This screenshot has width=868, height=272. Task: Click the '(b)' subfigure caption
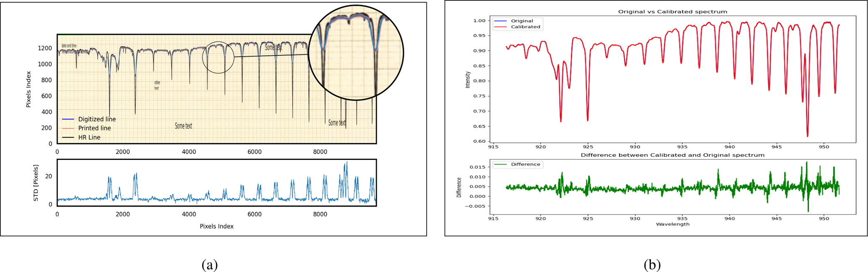coord(652,265)
